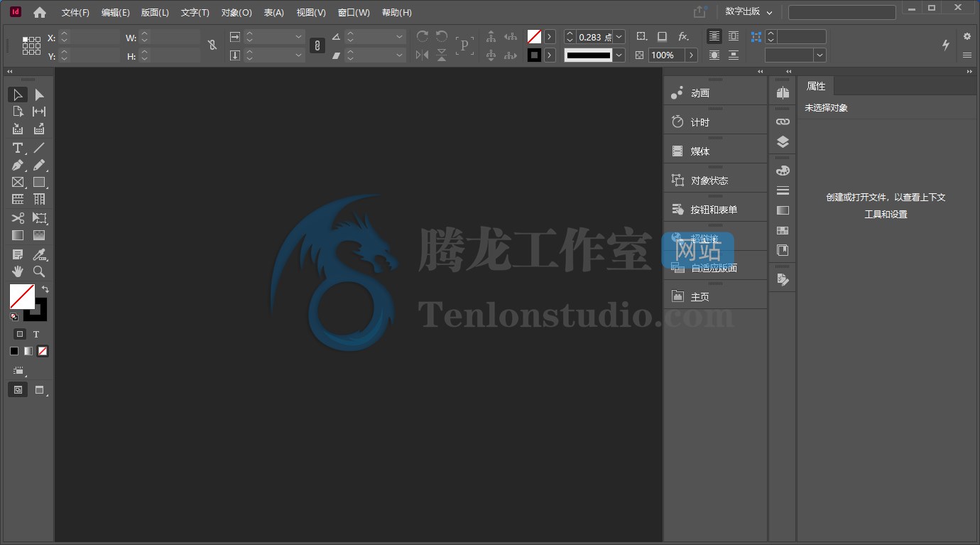The height and width of the screenshot is (545, 980).
Task: Select the Scissors tool
Action: click(x=18, y=218)
